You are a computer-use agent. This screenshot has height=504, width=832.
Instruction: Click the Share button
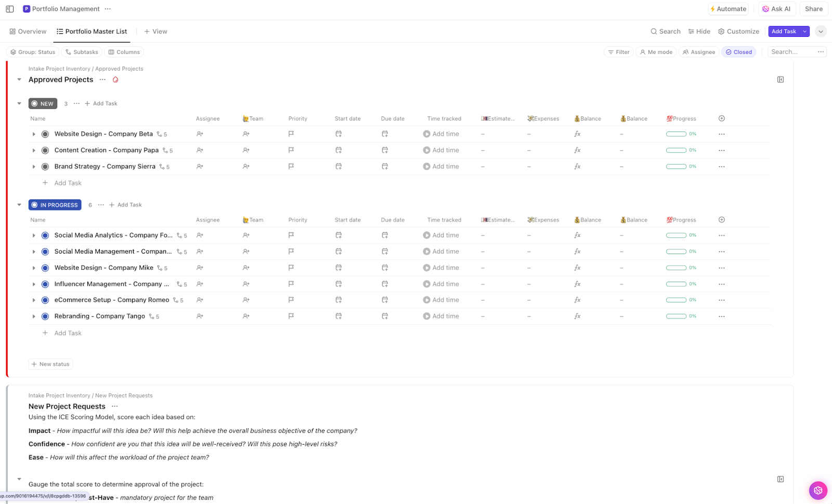click(814, 9)
